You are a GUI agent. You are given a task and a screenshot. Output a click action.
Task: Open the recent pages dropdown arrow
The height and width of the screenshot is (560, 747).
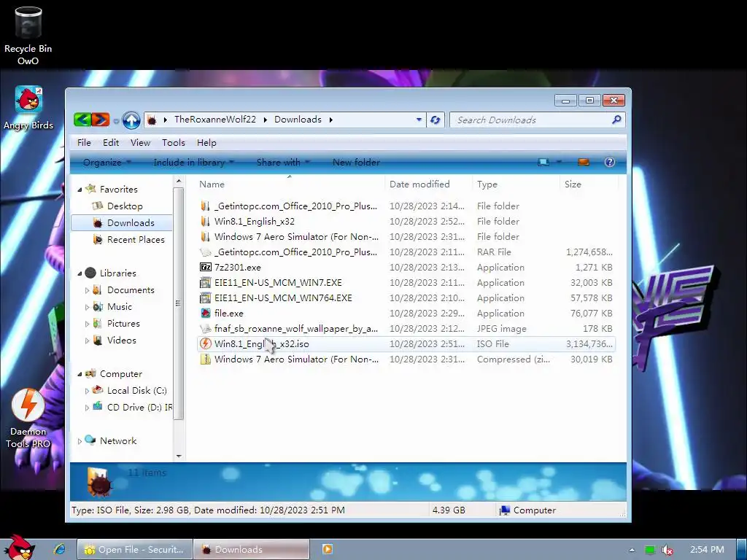[116, 121]
